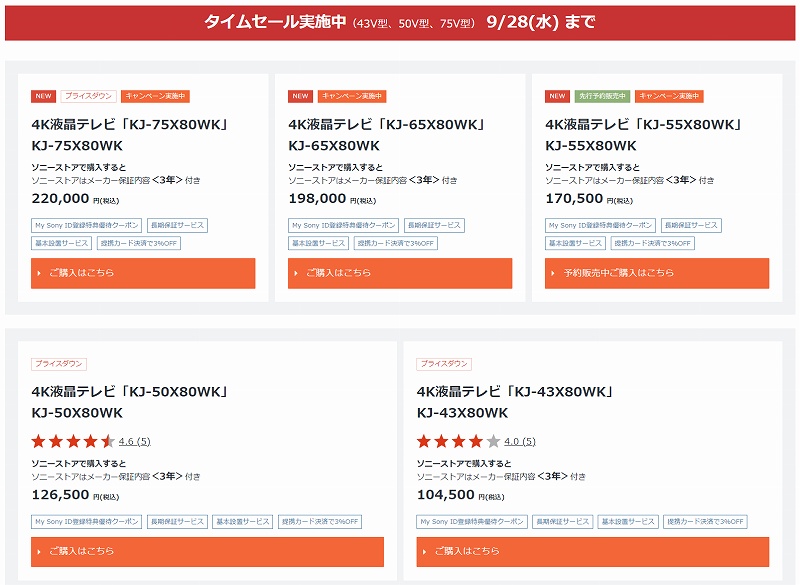Click ソニーストアで購入すると text on KJ-50X80WK
The height and width of the screenshot is (585, 800).
(79, 464)
